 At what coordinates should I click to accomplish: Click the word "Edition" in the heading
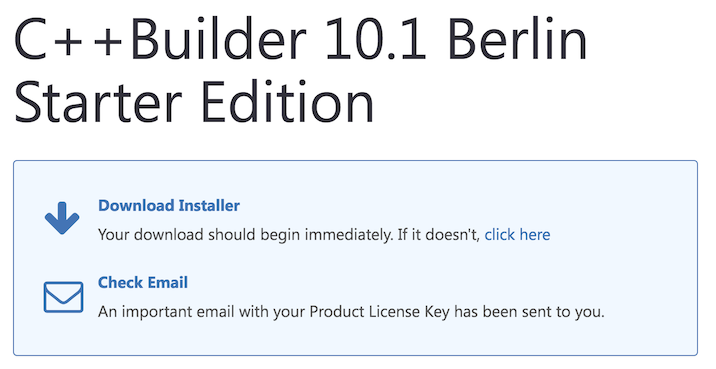click(288, 100)
